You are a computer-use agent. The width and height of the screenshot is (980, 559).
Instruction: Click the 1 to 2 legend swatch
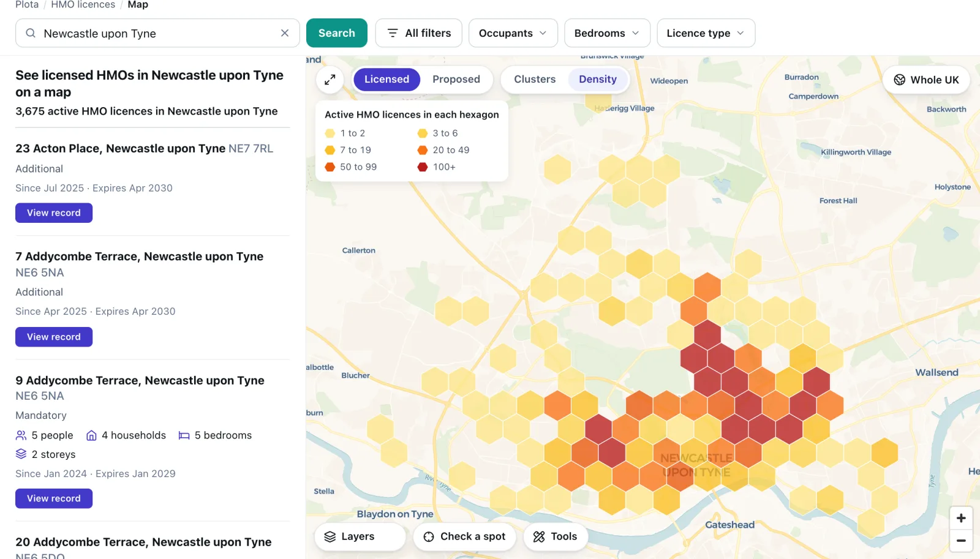tap(330, 133)
